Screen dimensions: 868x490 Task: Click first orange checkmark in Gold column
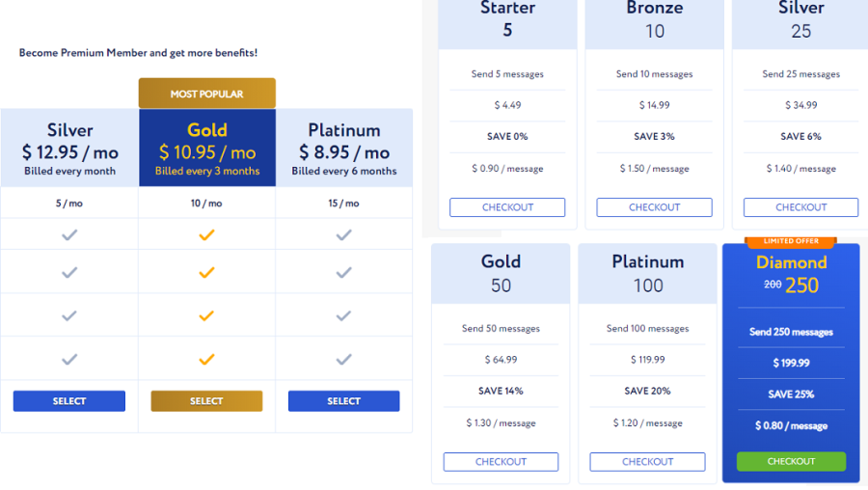206,235
